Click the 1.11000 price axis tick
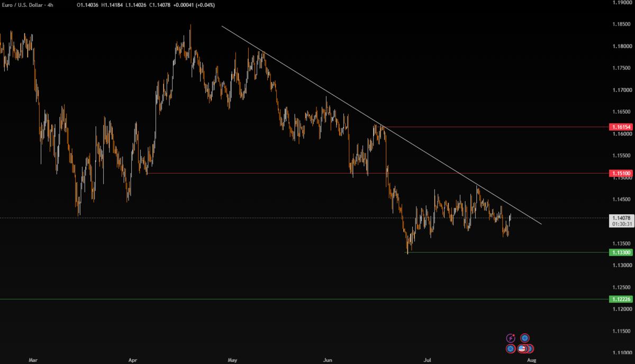 click(x=620, y=353)
